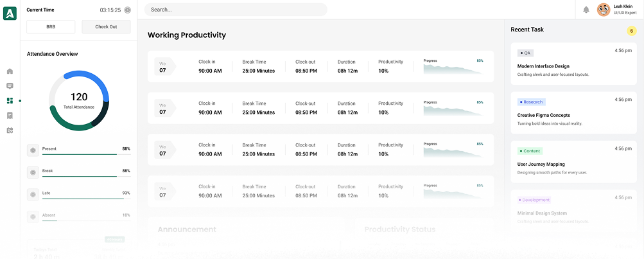Image resolution: width=644 pixels, height=259 pixels.
Task: Click the yellow recent task count badge
Action: (631, 31)
